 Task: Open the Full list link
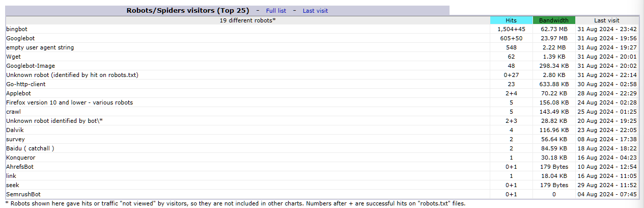click(x=276, y=10)
